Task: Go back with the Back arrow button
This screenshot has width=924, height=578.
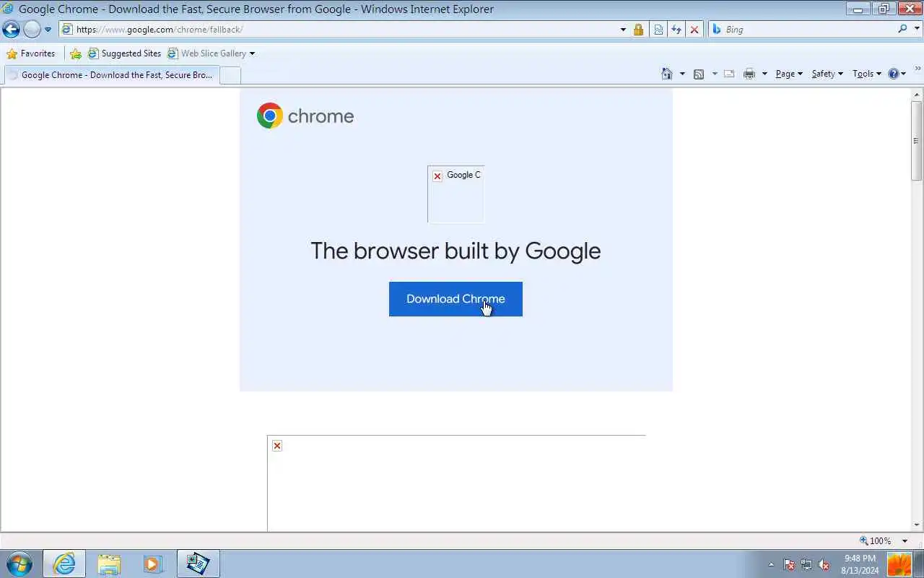Action: pyautogui.click(x=11, y=30)
